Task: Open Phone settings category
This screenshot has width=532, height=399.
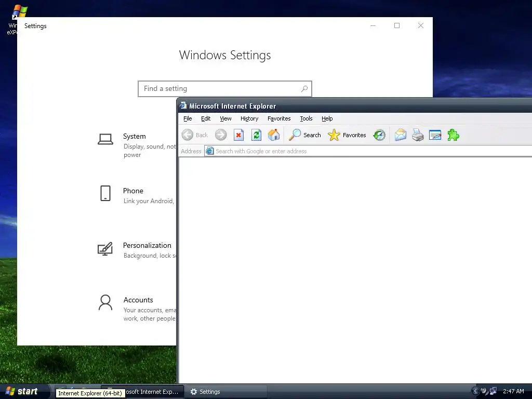Action: (x=137, y=195)
